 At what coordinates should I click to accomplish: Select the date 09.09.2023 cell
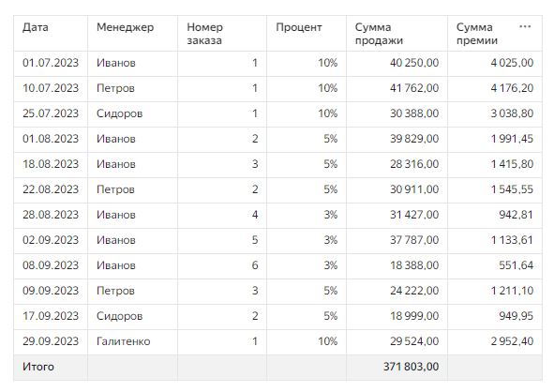(51, 291)
